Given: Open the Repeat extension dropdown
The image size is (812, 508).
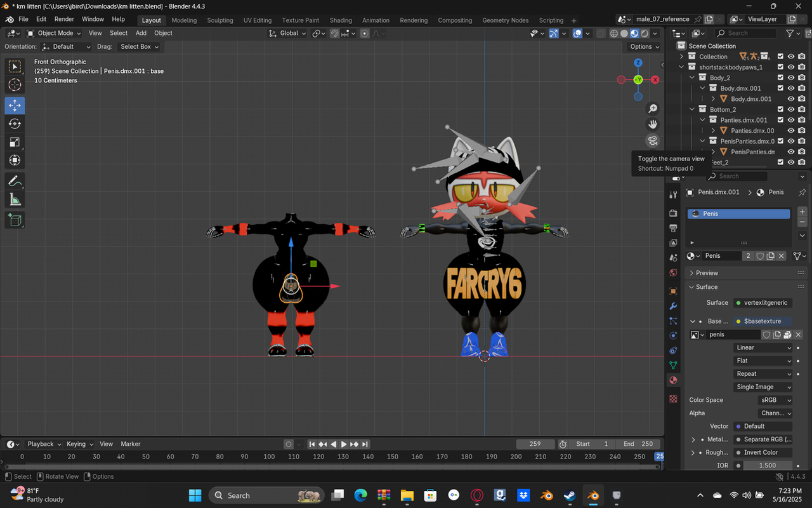Looking at the screenshot, I should click(x=764, y=374).
